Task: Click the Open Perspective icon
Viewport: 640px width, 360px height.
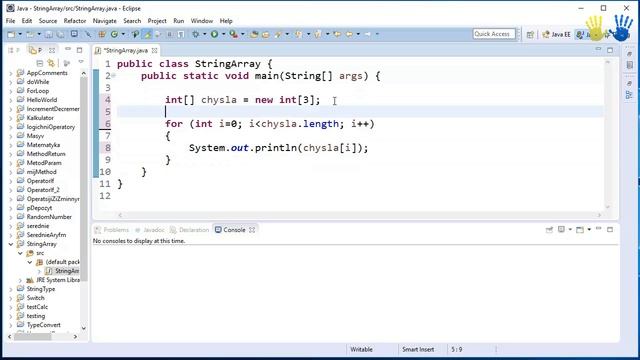Action: pos(530,35)
